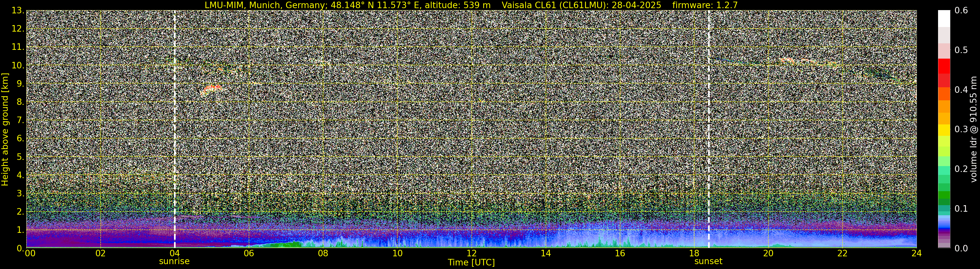Click the colorbar tick label 0.0

961,248
